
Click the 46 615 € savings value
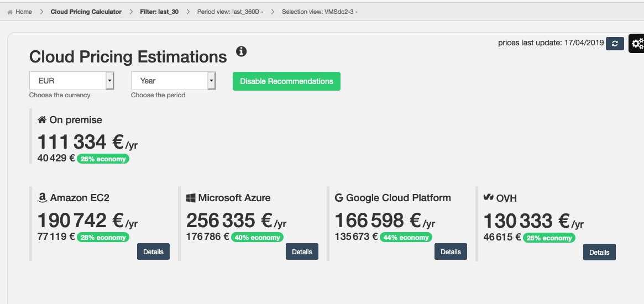point(502,237)
